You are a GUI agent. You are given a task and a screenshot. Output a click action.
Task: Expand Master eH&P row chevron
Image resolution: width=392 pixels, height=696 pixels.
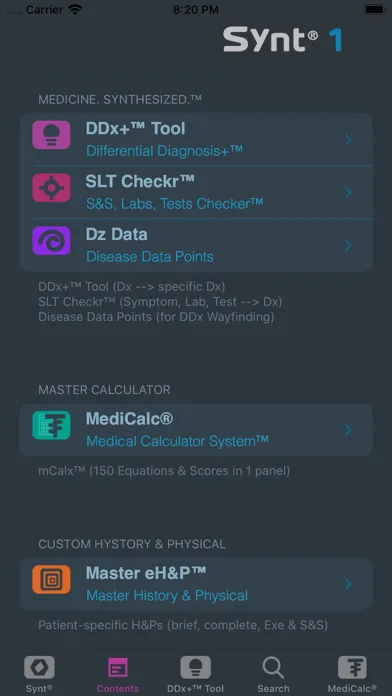click(348, 584)
